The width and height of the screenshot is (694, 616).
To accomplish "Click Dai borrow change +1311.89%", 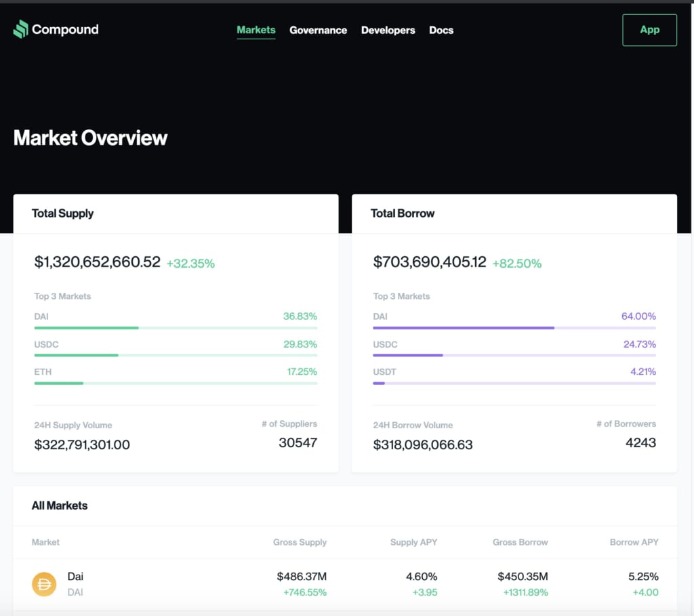I will (x=525, y=592).
